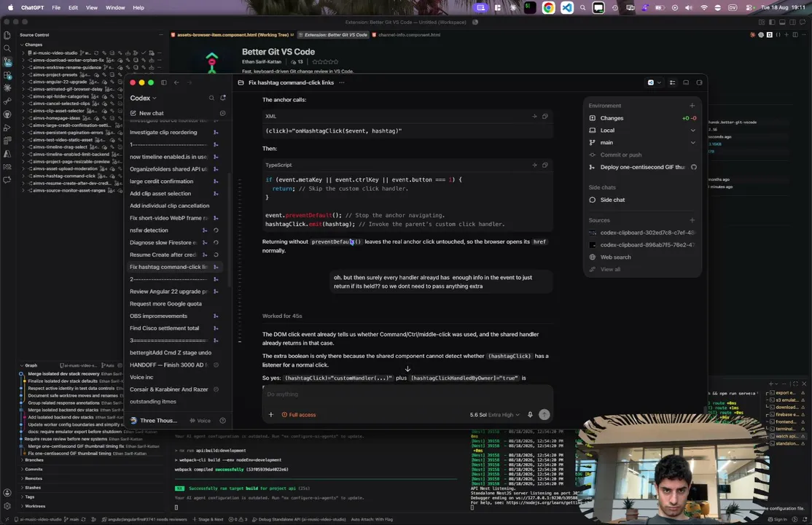Search chats with the Codex magnifier icon
The width and height of the screenshot is (812, 525).
tap(211, 98)
